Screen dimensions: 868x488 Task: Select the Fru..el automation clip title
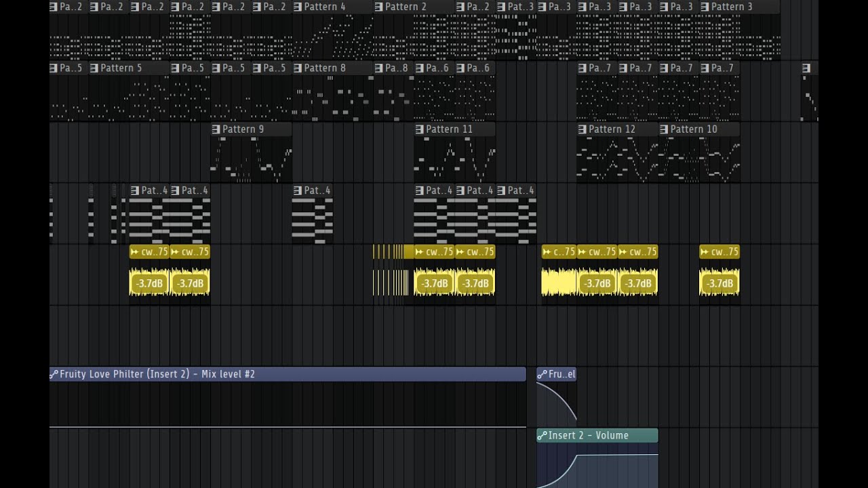coord(561,374)
